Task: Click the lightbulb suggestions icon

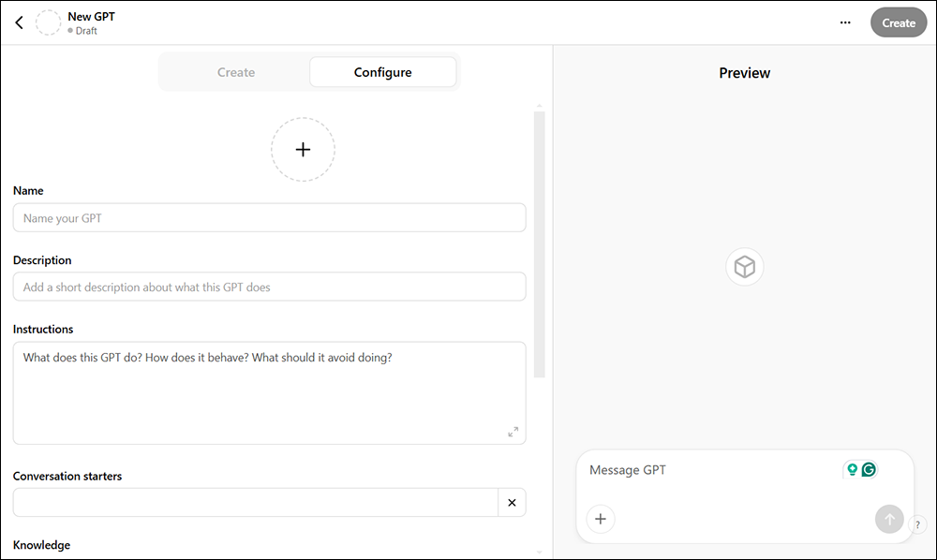Action: pos(852,468)
